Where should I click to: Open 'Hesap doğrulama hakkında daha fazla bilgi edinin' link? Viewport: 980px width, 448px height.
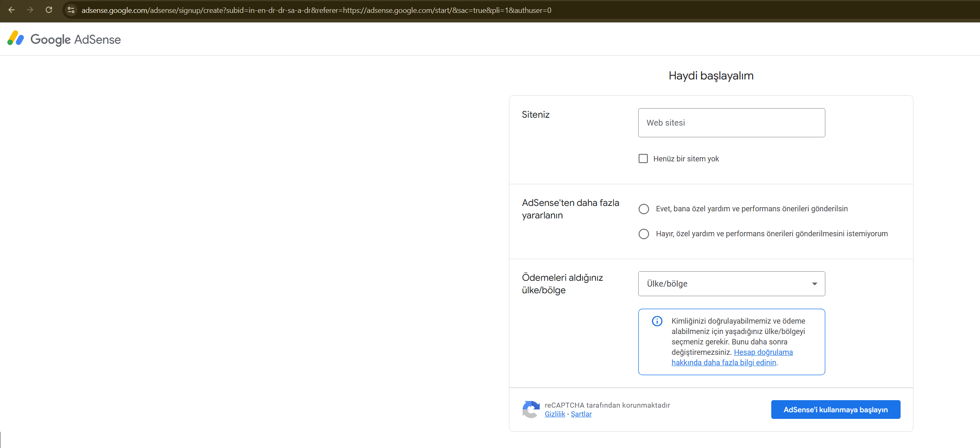coord(732,357)
